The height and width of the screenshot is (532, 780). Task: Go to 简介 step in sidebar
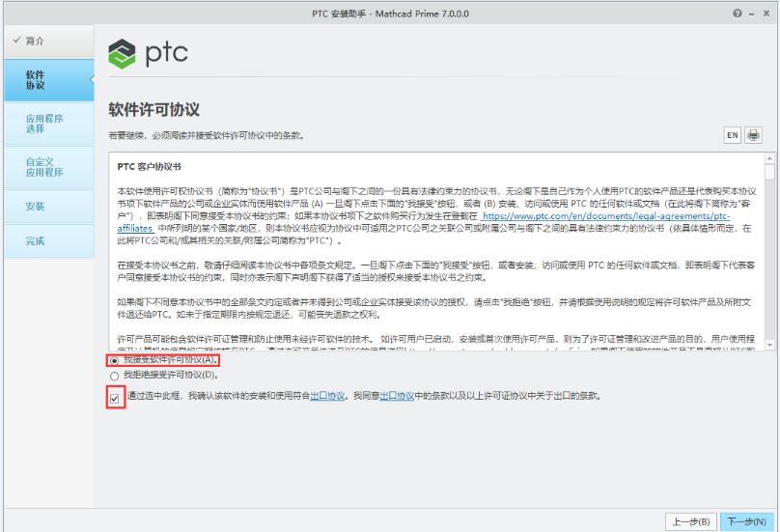48,42
